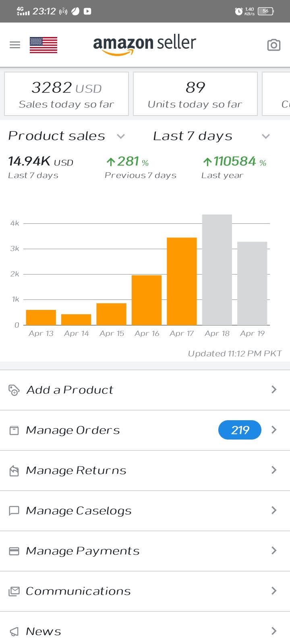The image size is (290, 644).
Task: Tap the Manage Caselogs chat icon
Action: [14, 511]
